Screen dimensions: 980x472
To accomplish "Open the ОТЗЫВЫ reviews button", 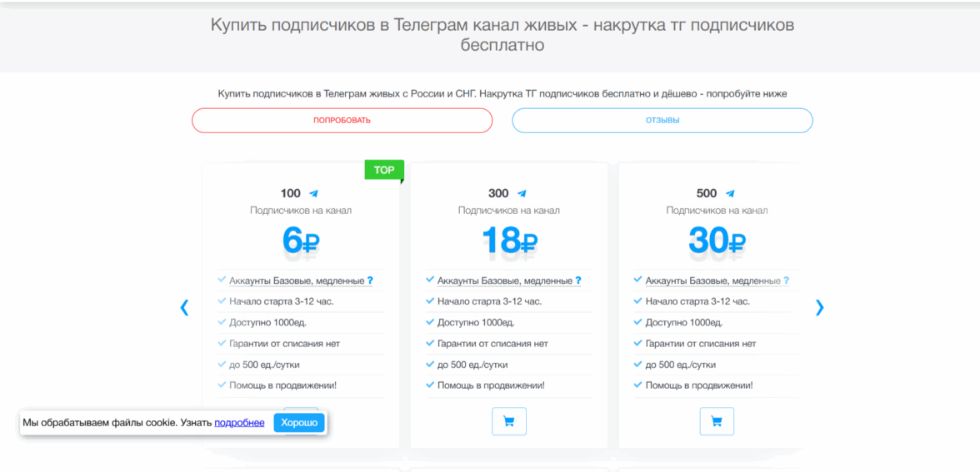I will pos(662,121).
